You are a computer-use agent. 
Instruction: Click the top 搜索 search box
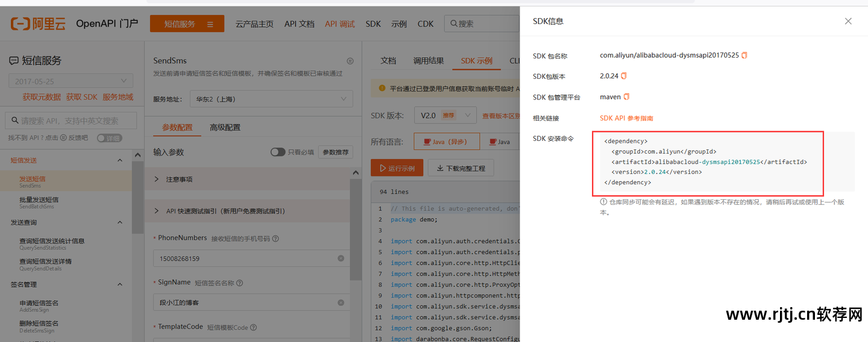(x=482, y=24)
